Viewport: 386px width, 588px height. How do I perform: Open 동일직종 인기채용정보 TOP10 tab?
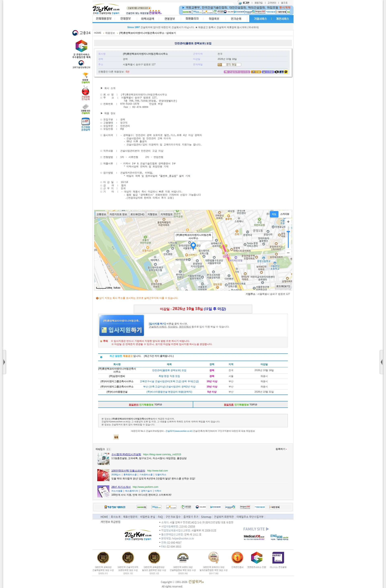(240, 404)
